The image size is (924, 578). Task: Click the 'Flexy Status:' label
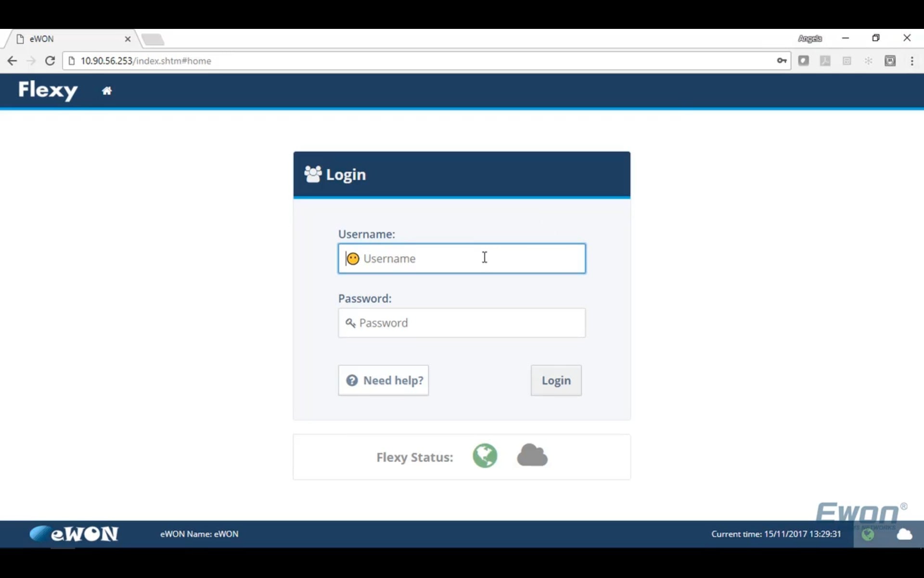(414, 457)
